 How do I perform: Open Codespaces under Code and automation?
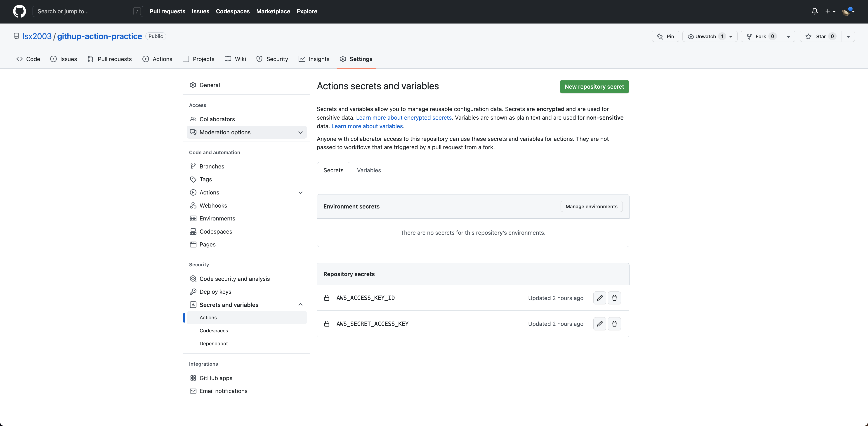[247, 232]
